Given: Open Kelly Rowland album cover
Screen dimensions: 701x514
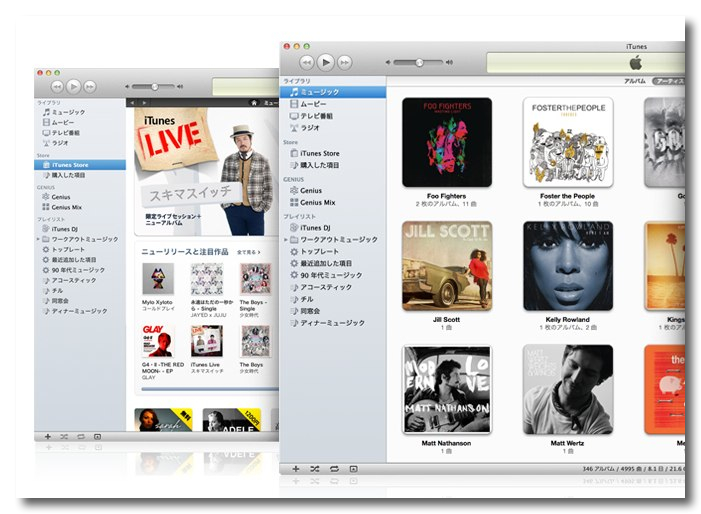Looking at the screenshot, I should pos(568,266).
